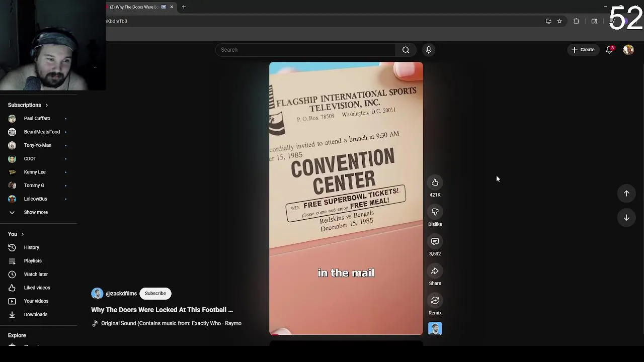Open Subscriptions section chevron

click(x=46, y=105)
